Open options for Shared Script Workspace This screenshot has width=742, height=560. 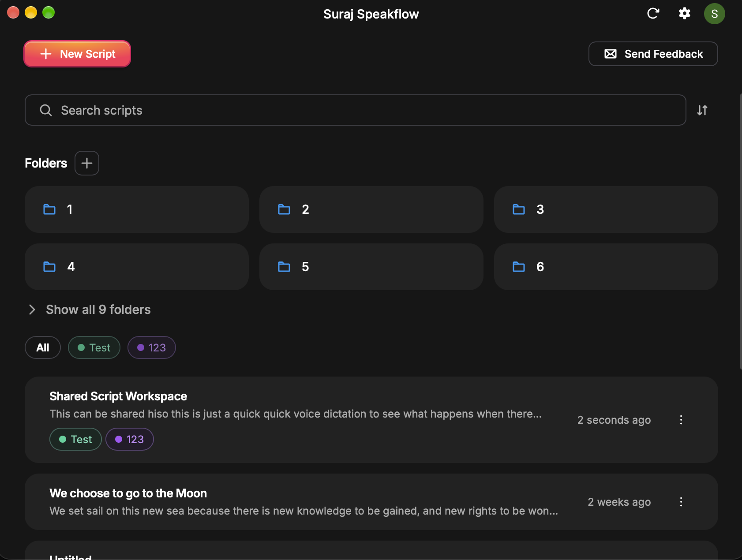[x=681, y=420]
